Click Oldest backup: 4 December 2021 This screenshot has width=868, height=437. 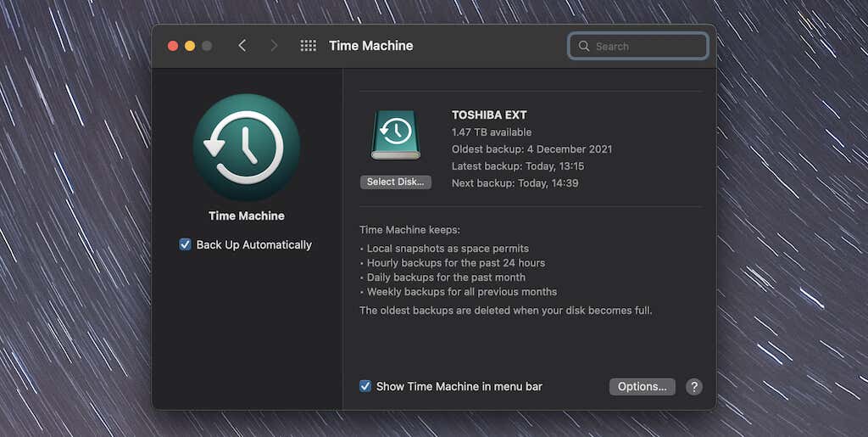click(532, 149)
